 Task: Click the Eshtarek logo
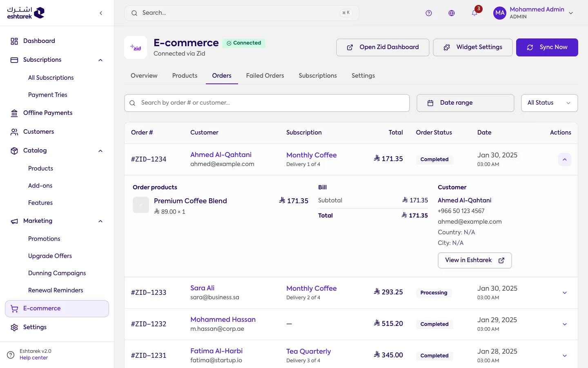pyautogui.click(x=26, y=13)
